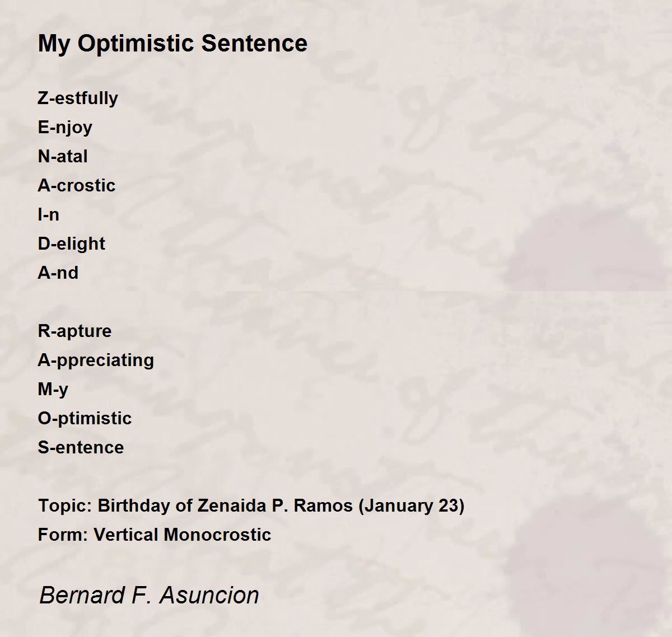Click the A-ppreciating line
The width and height of the screenshot is (672, 637).
coord(96,360)
